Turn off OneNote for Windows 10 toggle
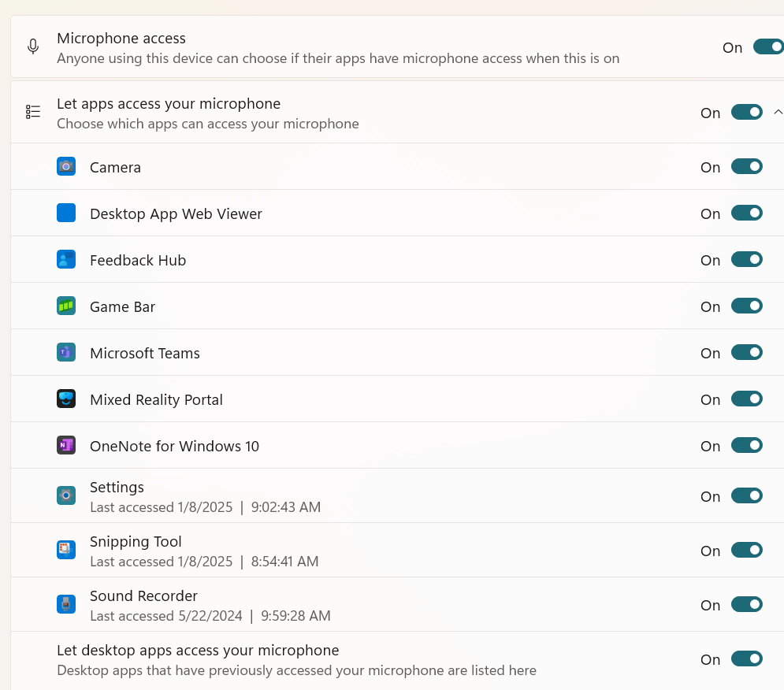784x690 pixels. [747, 446]
